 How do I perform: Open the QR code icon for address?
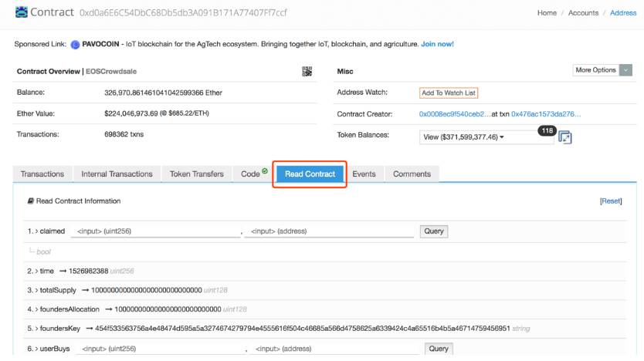coord(307,71)
